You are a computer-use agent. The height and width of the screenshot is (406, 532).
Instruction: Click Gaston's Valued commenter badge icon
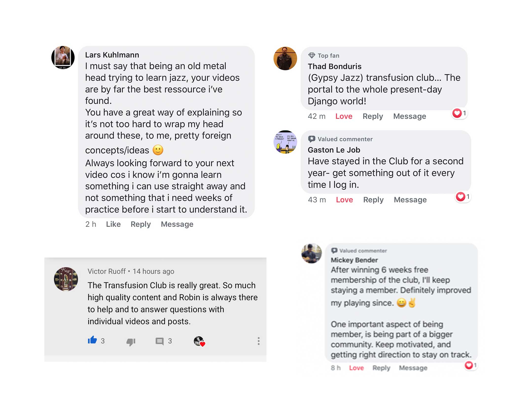click(312, 139)
